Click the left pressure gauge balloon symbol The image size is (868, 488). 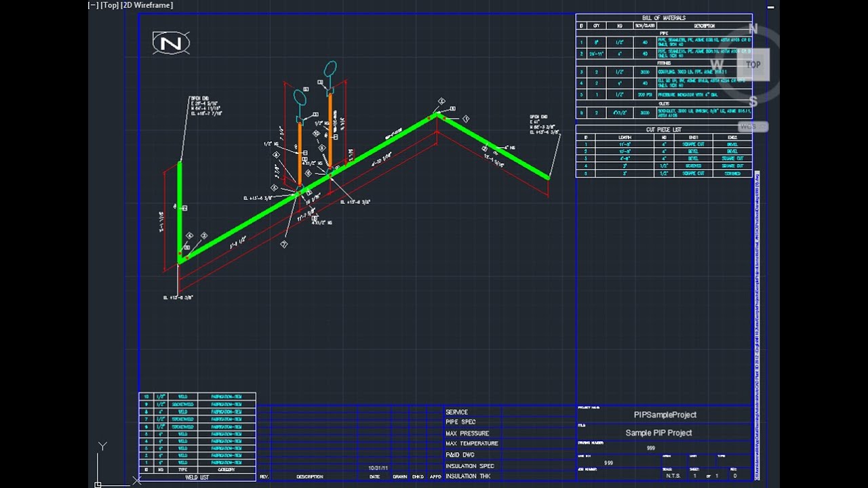[299, 98]
